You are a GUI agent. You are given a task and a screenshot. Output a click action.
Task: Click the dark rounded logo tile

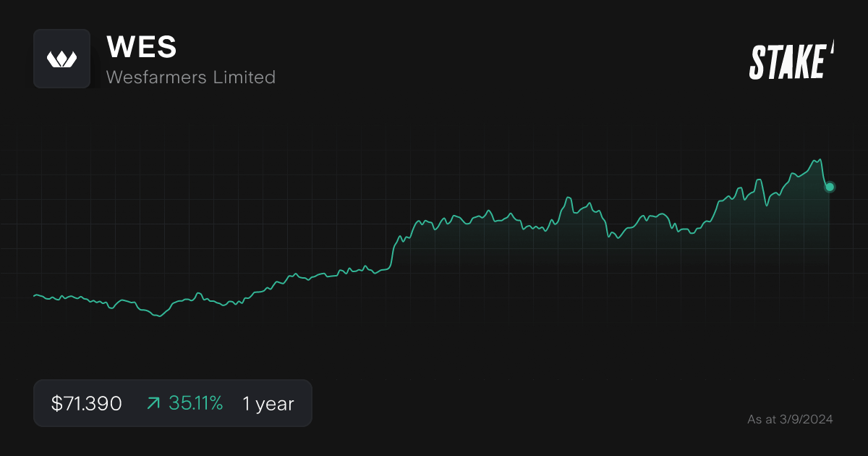point(61,58)
